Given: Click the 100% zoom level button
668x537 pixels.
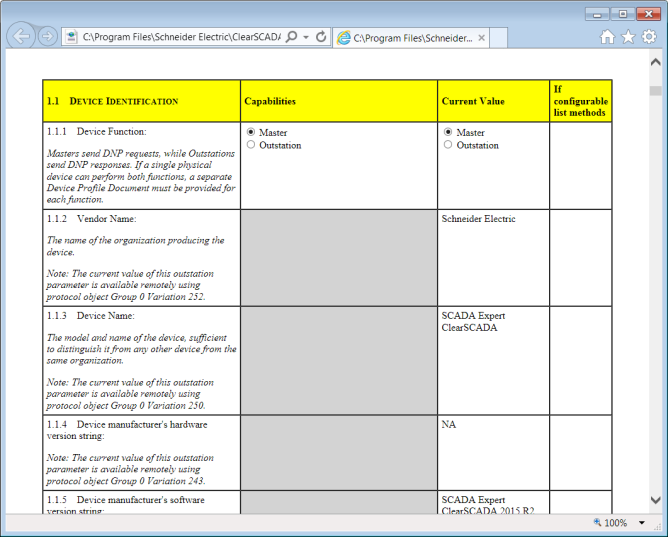Looking at the screenshot, I should coord(610,523).
